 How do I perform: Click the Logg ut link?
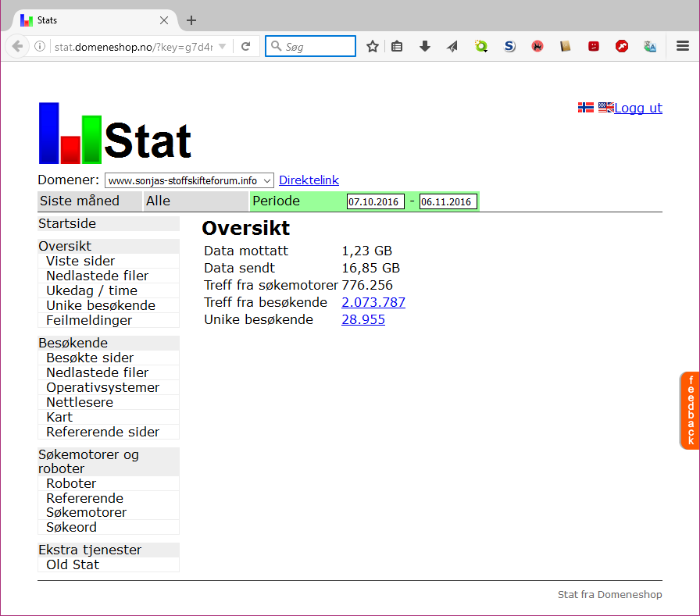638,108
